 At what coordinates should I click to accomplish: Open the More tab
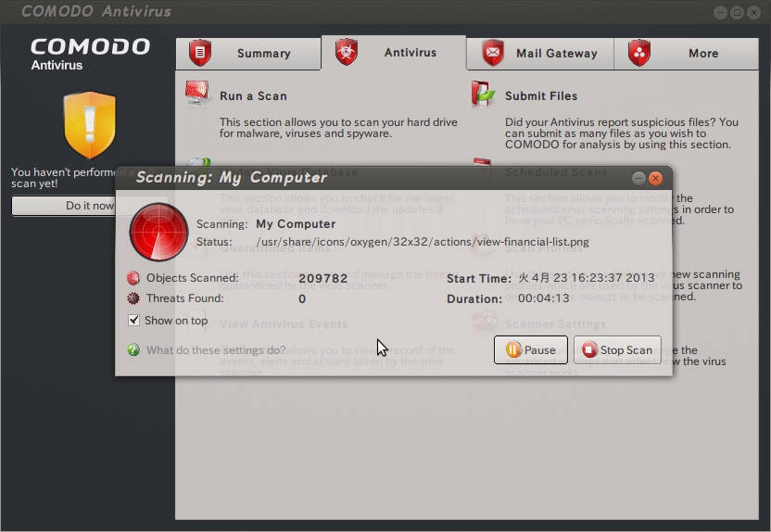click(x=686, y=54)
